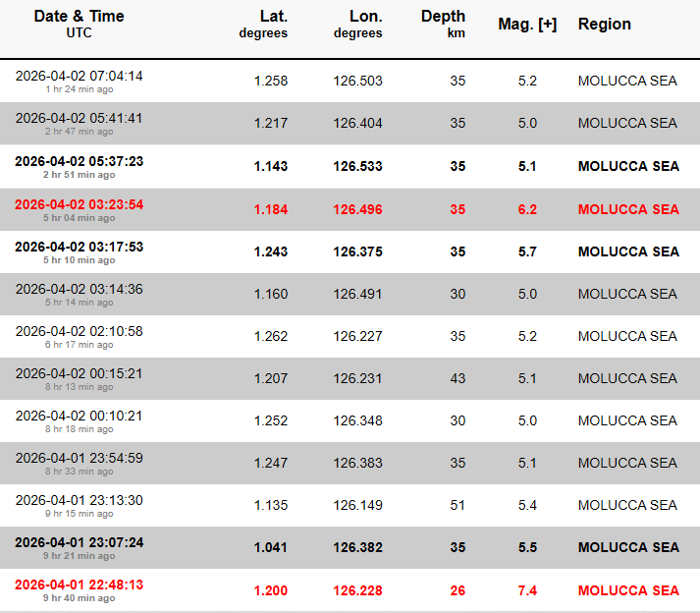Open the 2026-04-01 23:07:24 earthquake entry

79,542
